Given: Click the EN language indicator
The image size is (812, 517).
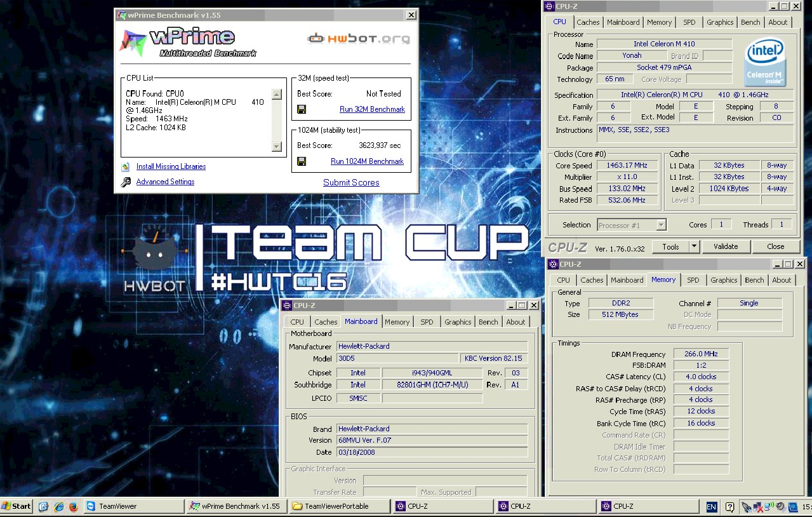Looking at the screenshot, I should tap(712, 507).
